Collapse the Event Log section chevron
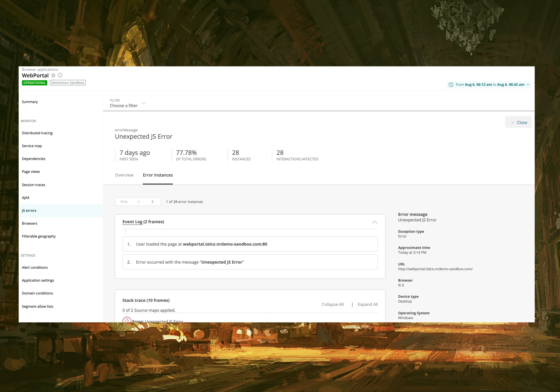Viewport: 560px width, 392px height. tap(374, 222)
